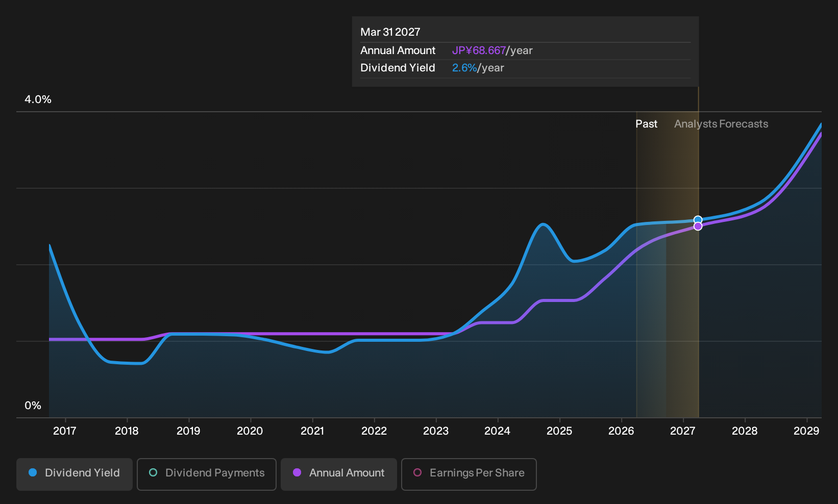Click the 2.6% dividend yield value
Viewport: 838px width, 504px height.
[x=464, y=68]
